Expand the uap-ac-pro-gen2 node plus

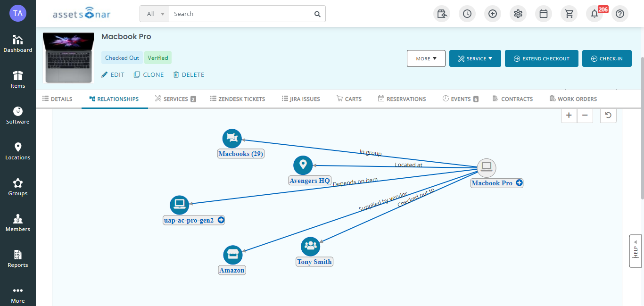pos(221,220)
